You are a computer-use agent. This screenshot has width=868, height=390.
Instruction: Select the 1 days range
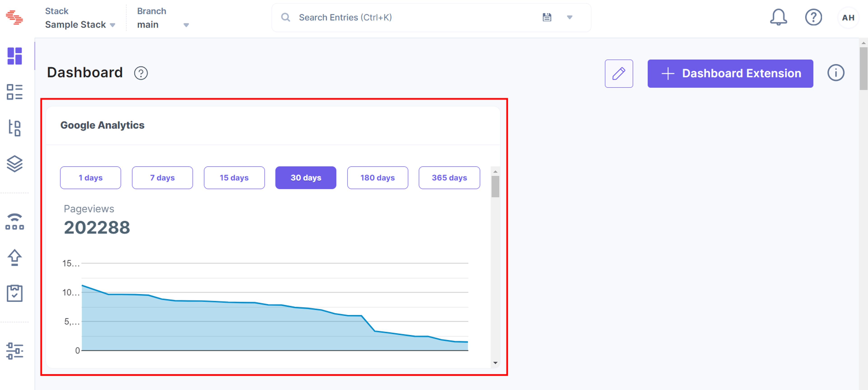pyautogui.click(x=91, y=178)
